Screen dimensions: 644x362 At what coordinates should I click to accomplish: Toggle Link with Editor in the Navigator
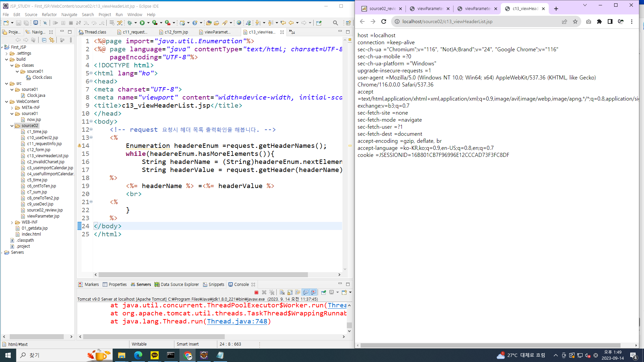coord(52,40)
